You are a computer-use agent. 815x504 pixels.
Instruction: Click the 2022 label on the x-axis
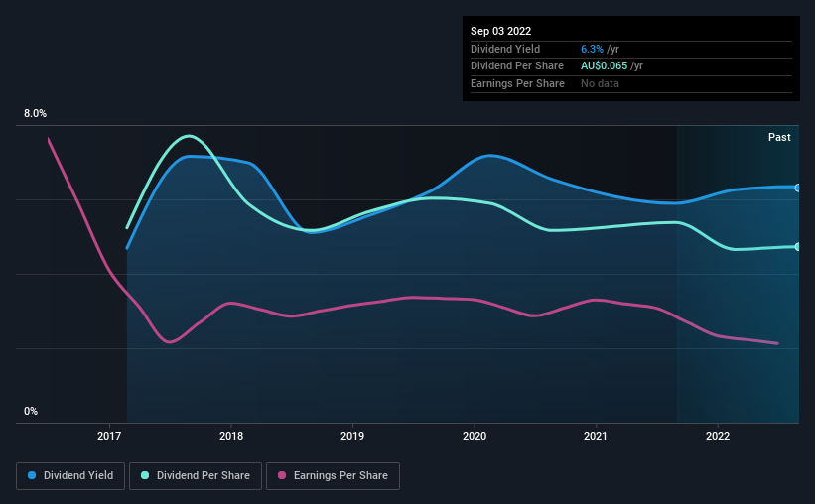(718, 436)
